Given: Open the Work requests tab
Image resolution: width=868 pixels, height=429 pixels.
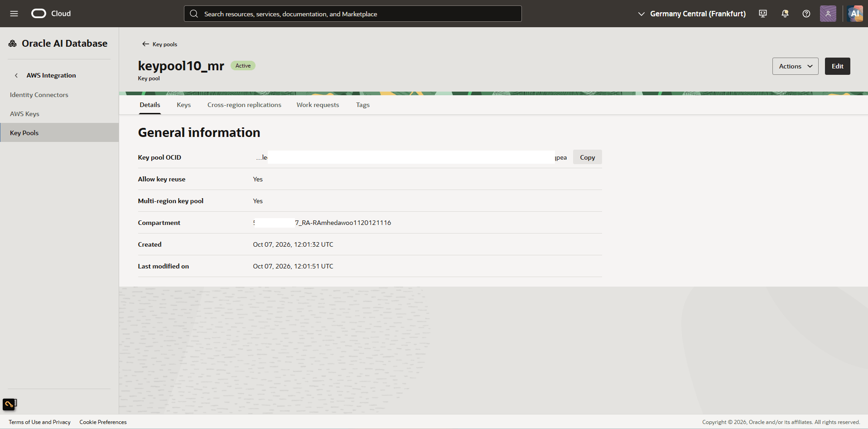Looking at the screenshot, I should pyautogui.click(x=318, y=105).
